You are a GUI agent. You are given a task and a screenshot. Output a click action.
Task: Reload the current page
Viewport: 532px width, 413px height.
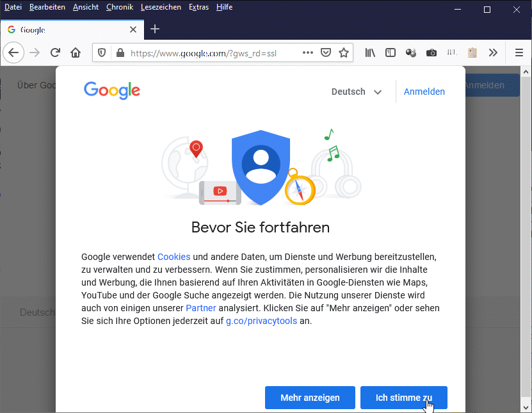(x=55, y=53)
